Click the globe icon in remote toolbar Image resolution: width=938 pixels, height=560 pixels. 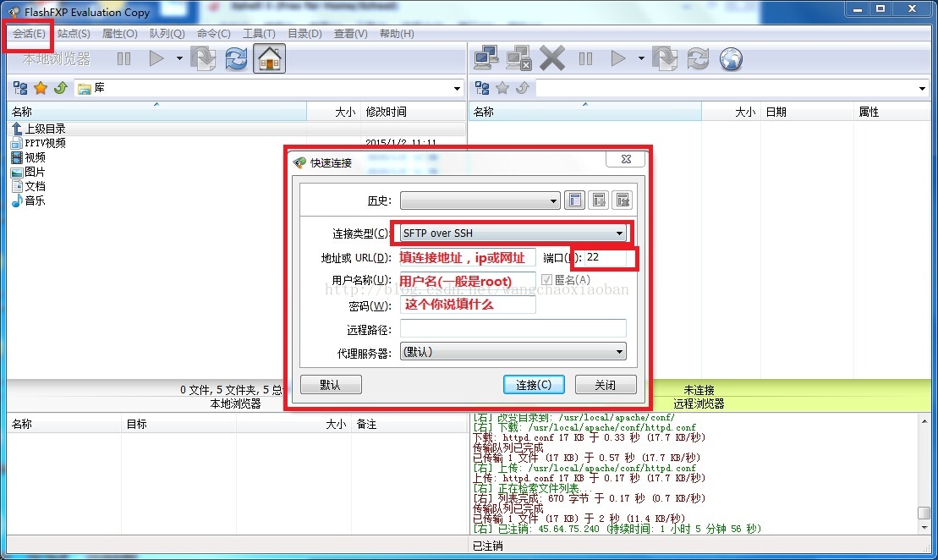[731, 58]
